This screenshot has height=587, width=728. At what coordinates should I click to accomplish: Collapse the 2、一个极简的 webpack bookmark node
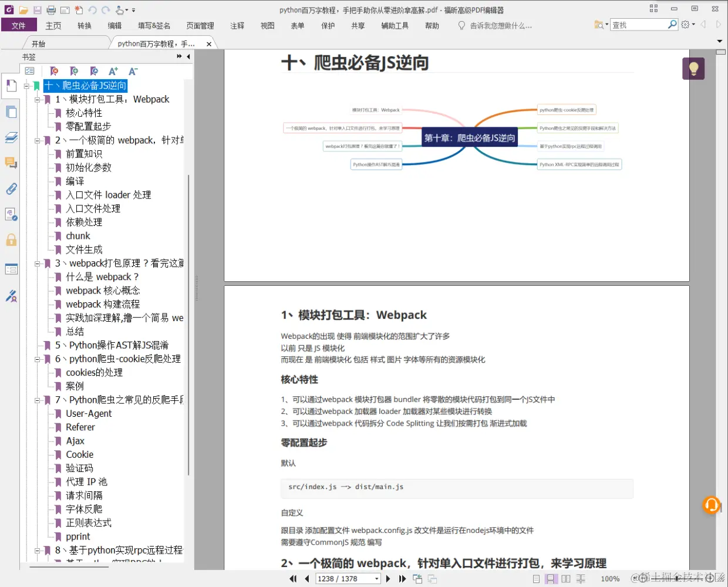pos(37,141)
